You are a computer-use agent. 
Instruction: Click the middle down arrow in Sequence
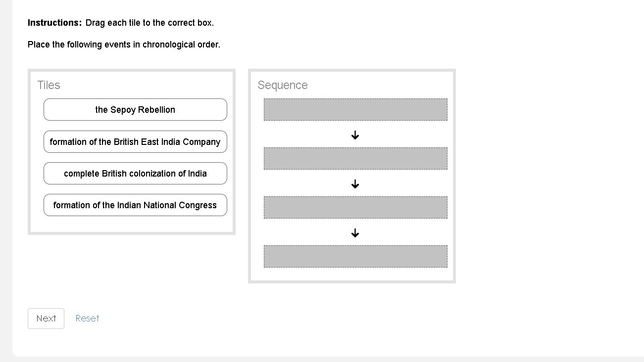point(355,184)
